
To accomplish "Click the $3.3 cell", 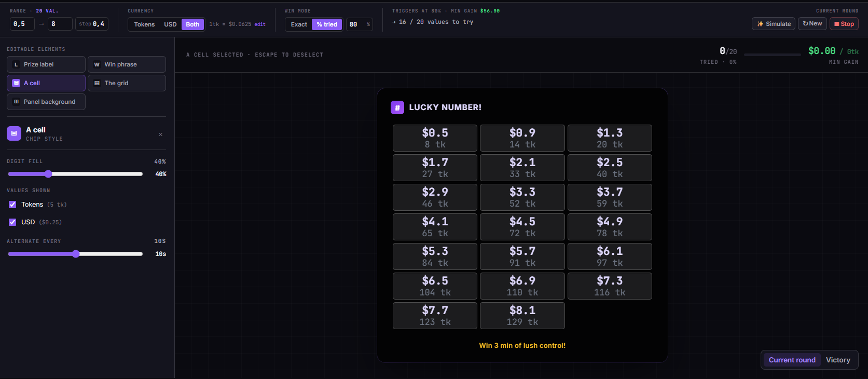I will coord(522,197).
